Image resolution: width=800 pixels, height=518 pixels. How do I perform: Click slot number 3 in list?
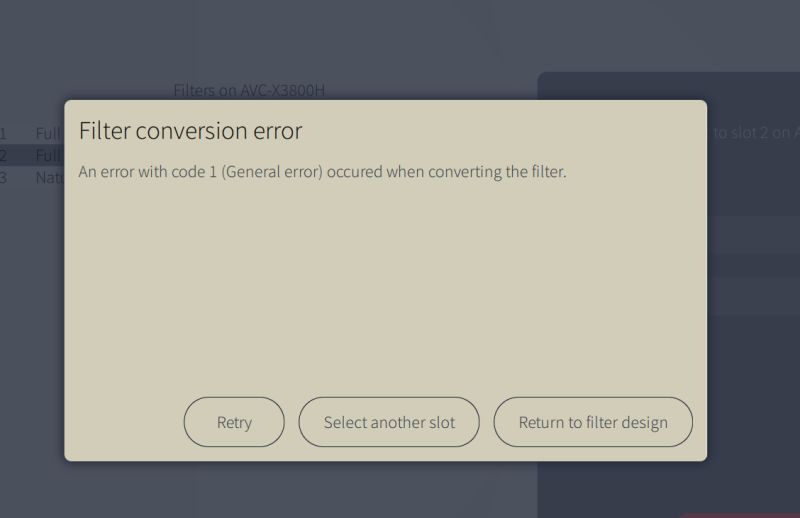[3, 177]
